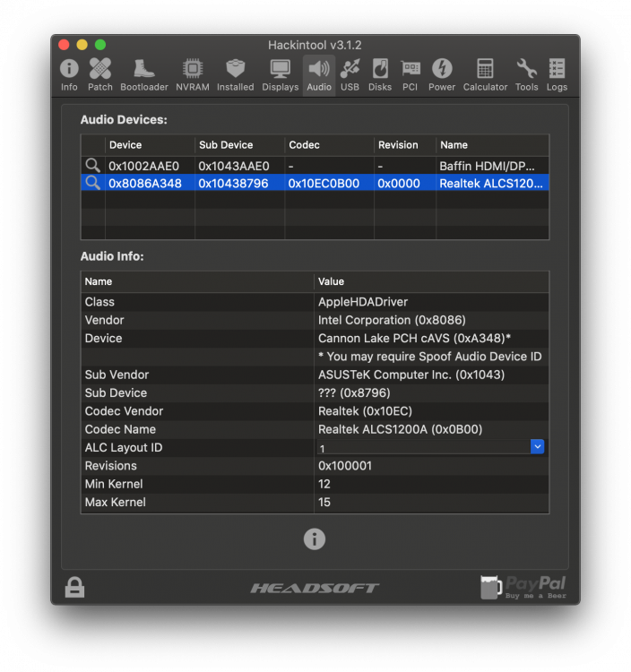
Task: Click the Headsoft logo
Action: coord(315,588)
